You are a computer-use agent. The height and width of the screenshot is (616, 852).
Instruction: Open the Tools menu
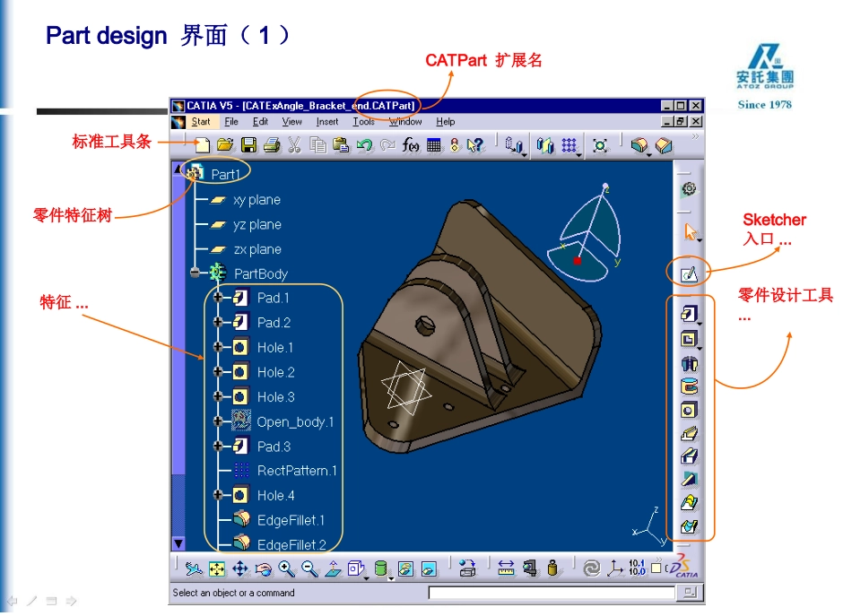[363, 122]
